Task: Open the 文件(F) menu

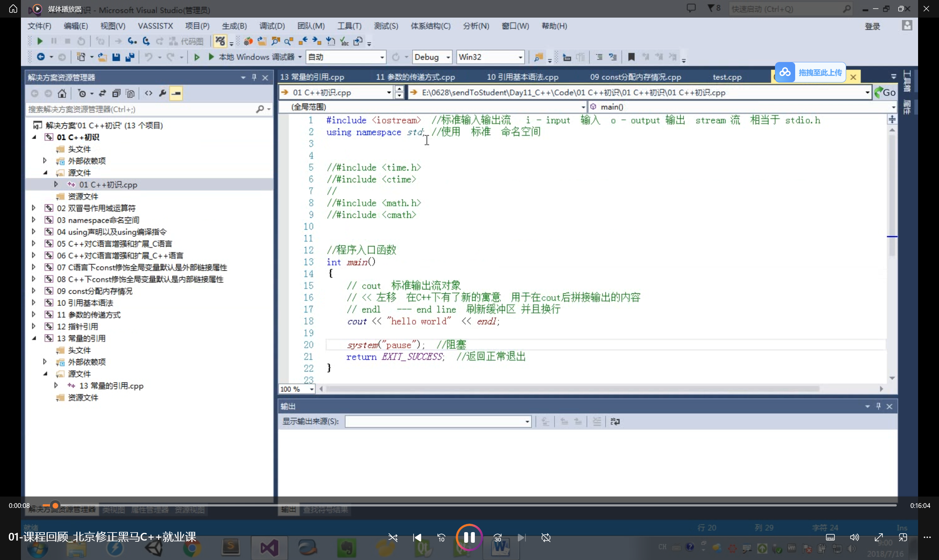Action: click(40, 26)
